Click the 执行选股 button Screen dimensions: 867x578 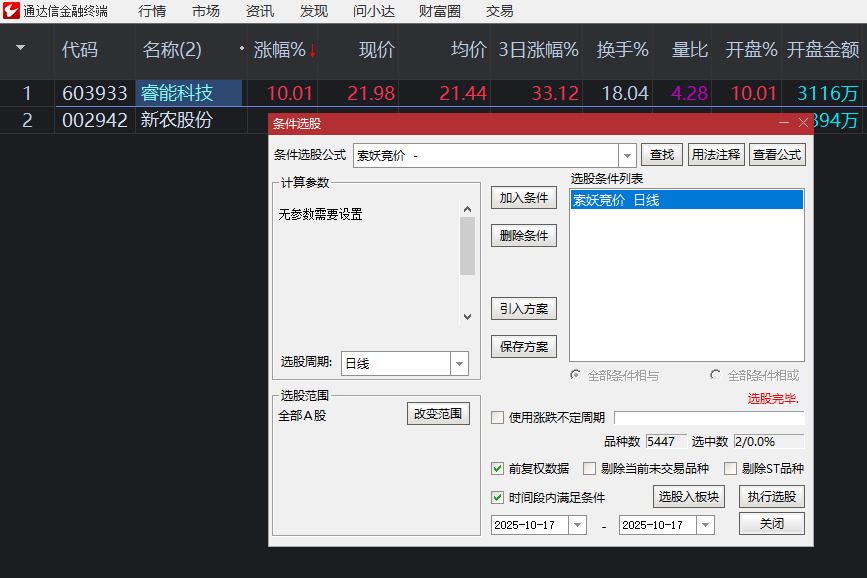(x=772, y=496)
